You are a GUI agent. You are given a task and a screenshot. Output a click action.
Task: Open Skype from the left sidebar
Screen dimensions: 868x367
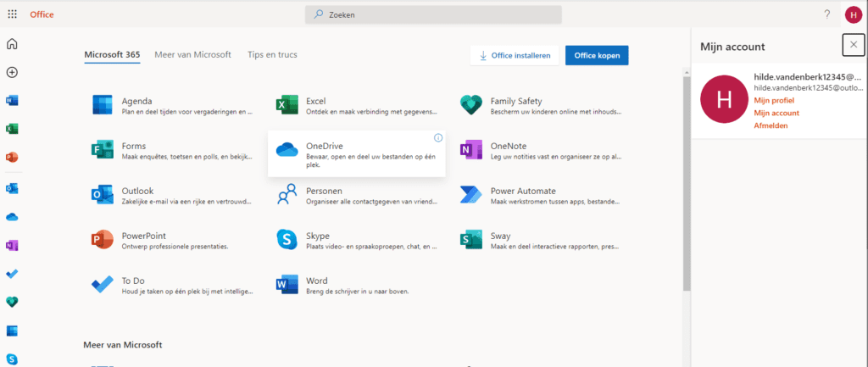pos(12,359)
